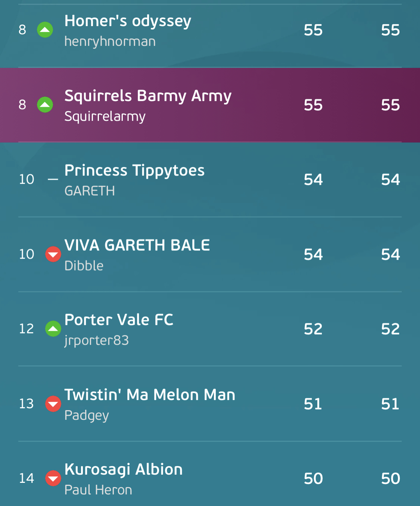Image resolution: width=420 pixels, height=506 pixels.
Task: Tap green up arrow beside Squirrels Barmy Army
Action: [x=45, y=105]
